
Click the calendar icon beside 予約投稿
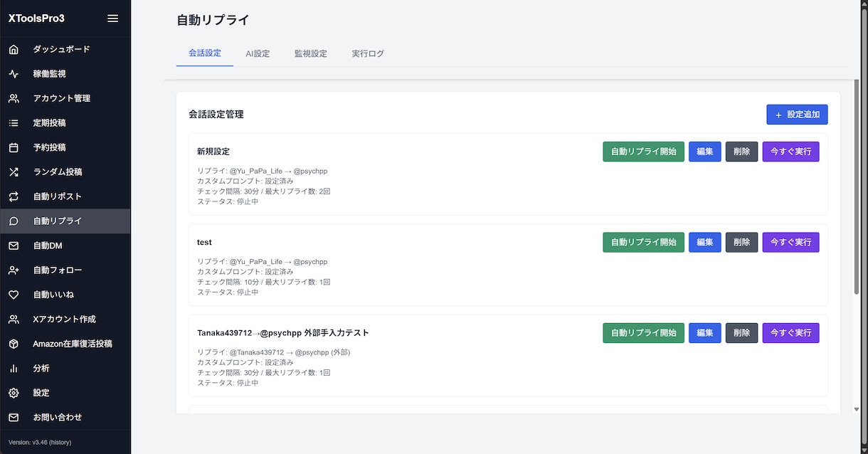coord(14,147)
